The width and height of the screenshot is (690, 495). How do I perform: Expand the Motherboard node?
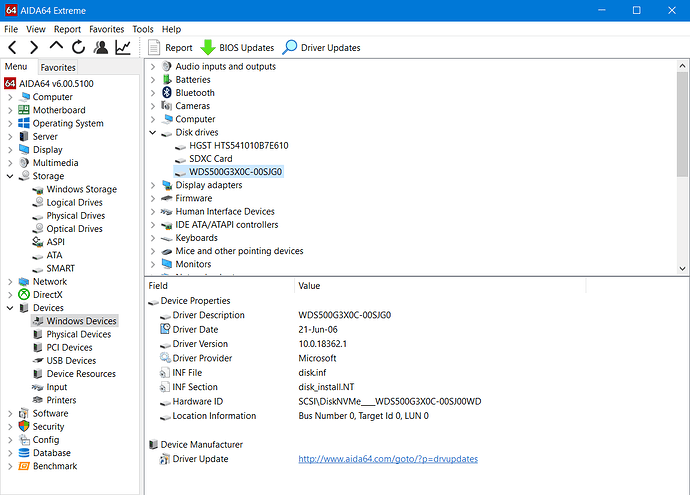point(10,110)
